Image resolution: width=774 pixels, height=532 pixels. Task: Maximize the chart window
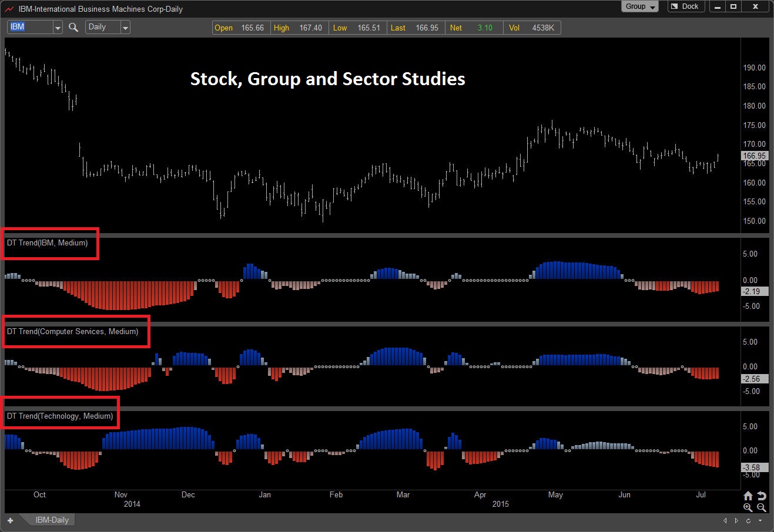(x=733, y=6)
